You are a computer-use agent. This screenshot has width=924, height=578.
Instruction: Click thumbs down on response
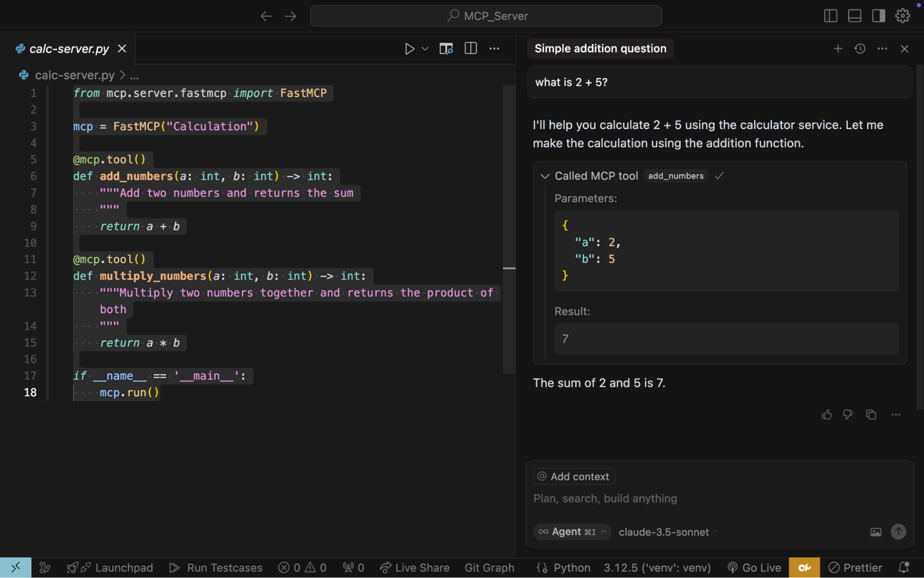[x=848, y=415]
